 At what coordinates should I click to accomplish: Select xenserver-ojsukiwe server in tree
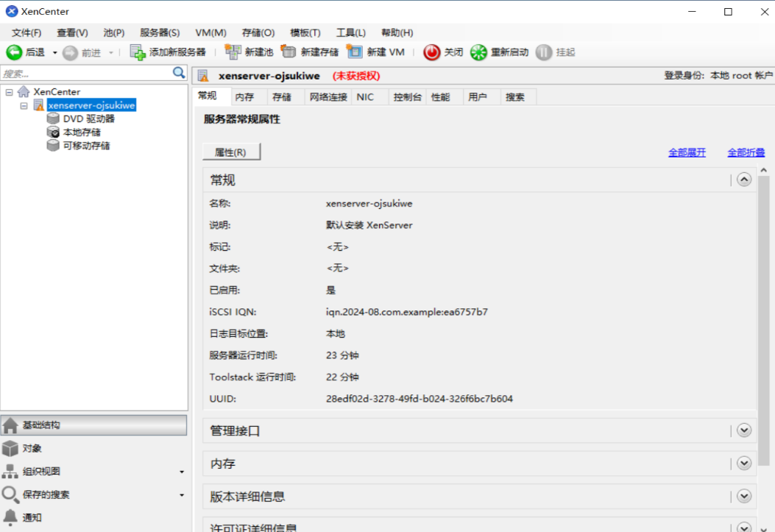91,105
